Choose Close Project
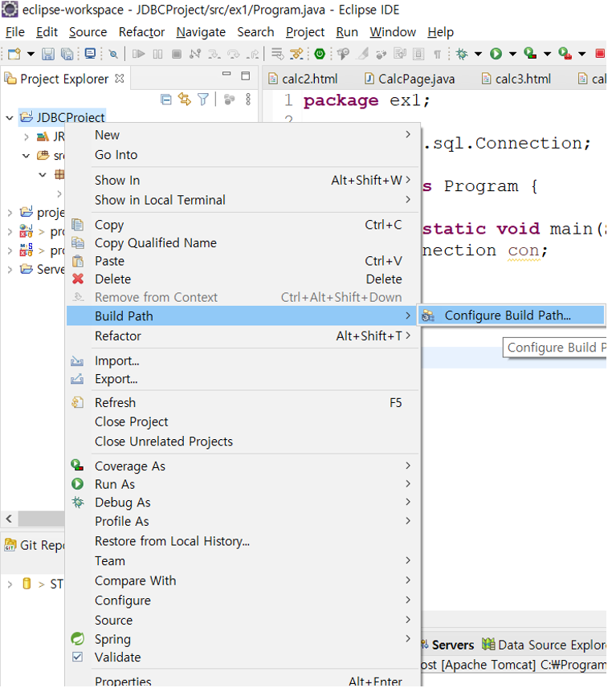Screen dimensions: 616x688 pos(243,422)
